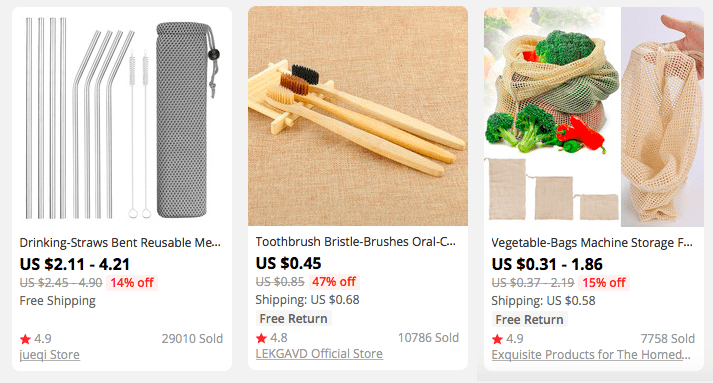Image resolution: width=713 pixels, height=383 pixels.
Task: Click the red star beside 4.8 rating
Action: pos(261,338)
